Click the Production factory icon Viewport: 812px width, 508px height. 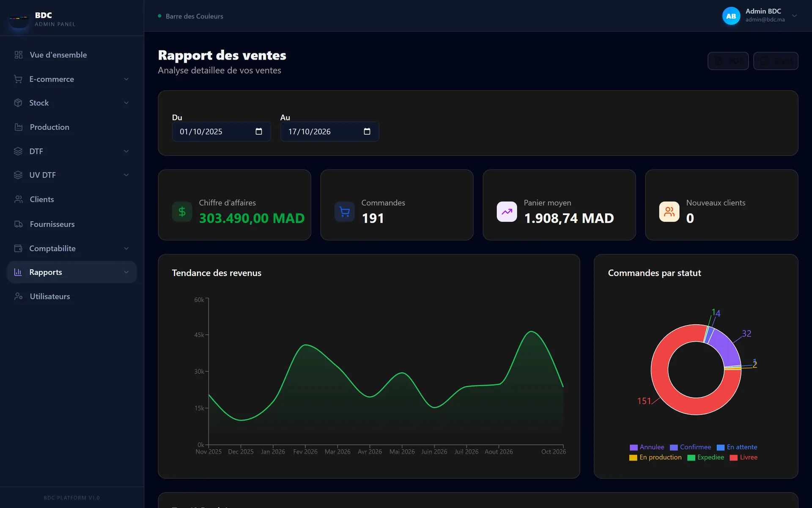coord(18,127)
